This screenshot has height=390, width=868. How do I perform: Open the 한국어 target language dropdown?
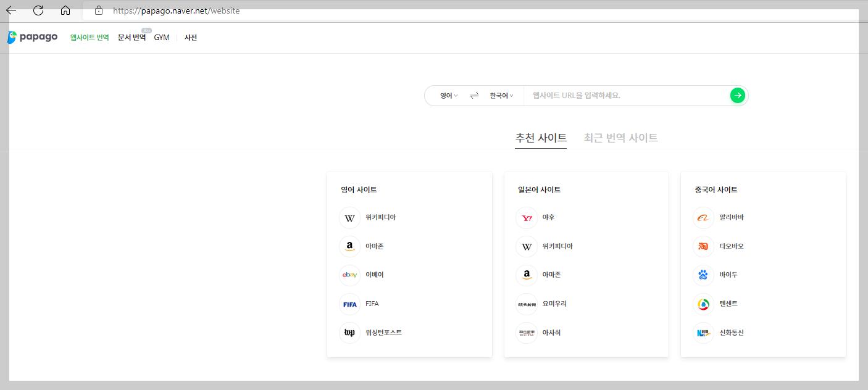pos(501,95)
